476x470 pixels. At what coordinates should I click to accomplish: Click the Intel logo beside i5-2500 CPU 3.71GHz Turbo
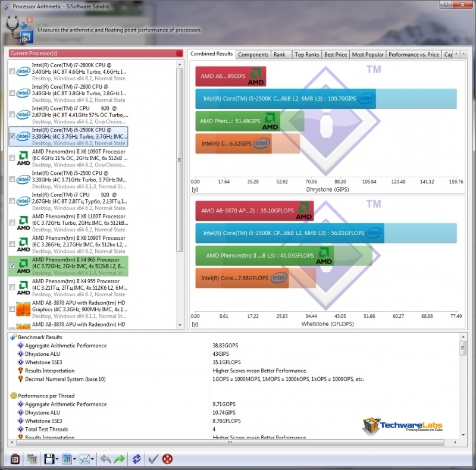pos(23,180)
